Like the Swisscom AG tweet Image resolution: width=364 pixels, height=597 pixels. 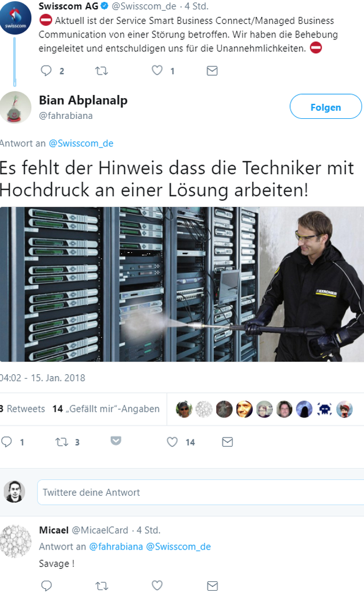157,71
